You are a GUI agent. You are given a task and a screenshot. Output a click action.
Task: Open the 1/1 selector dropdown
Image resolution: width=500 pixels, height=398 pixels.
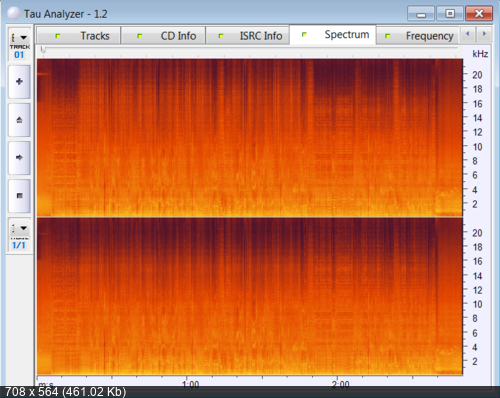pos(19,228)
